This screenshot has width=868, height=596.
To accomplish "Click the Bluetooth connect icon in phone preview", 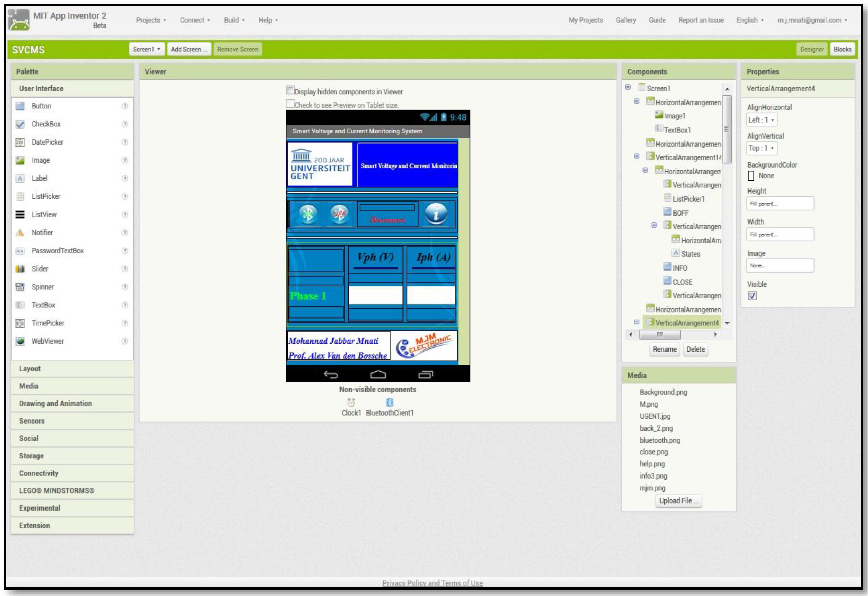I will [x=308, y=214].
